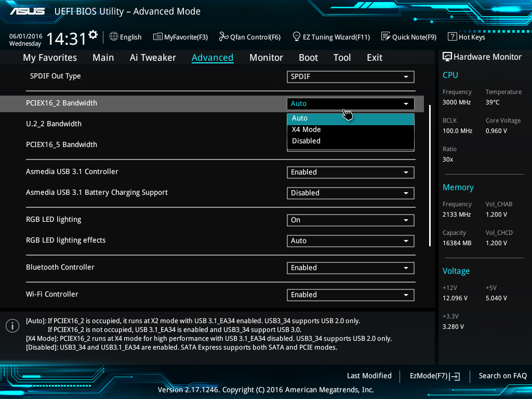Click the Last Modified button

[369, 376]
